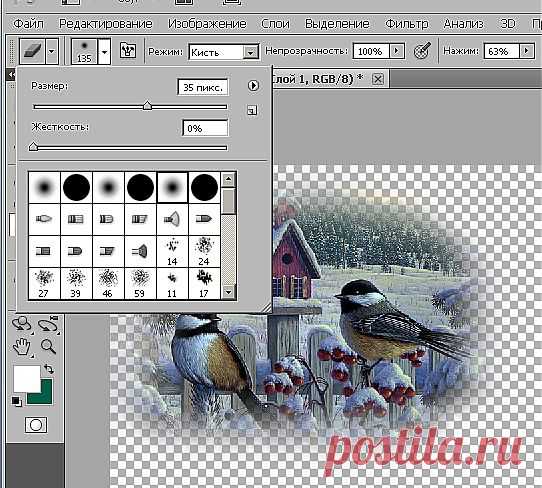This screenshot has width=542, height=488.
Task: Select the last brush-tip preset in the second row
Action: 204,219
